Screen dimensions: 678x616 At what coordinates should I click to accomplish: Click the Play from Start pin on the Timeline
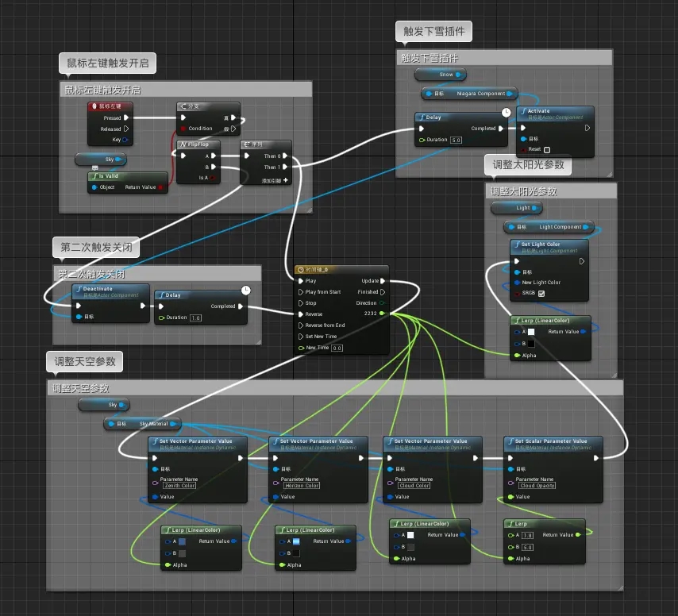(301, 292)
